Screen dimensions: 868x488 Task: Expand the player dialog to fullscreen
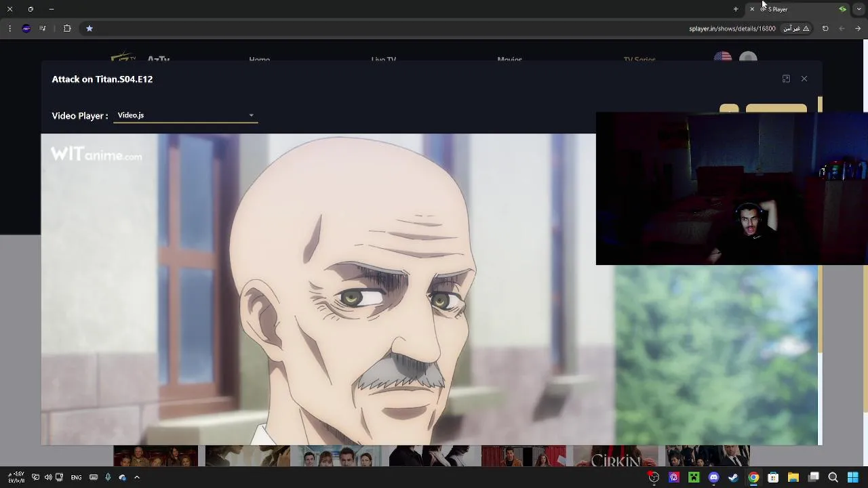point(786,79)
